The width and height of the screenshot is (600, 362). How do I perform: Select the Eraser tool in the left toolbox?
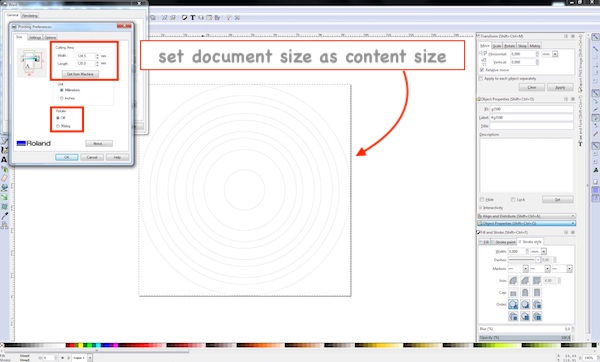point(4,178)
